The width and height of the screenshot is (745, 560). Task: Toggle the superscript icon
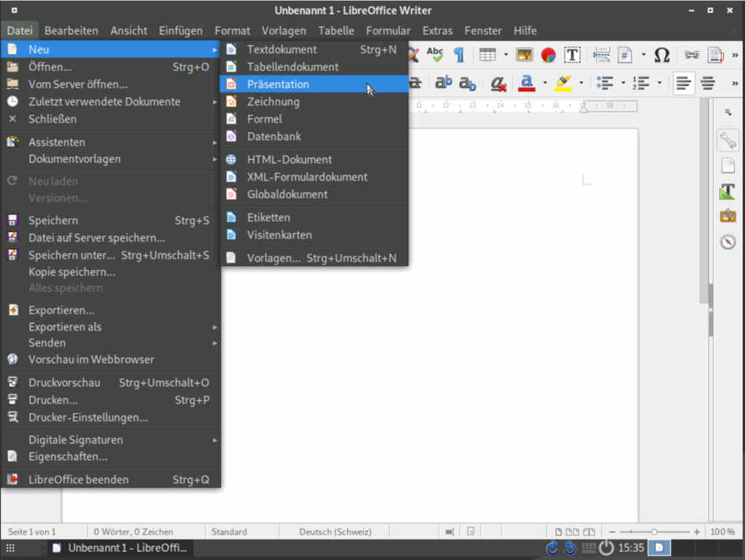click(x=443, y=83)
